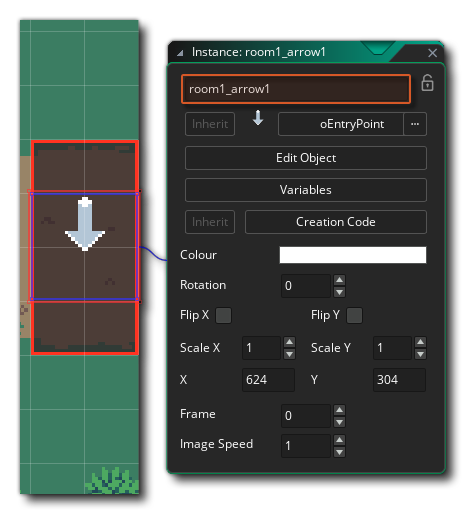
Task: Increase Scale Y with the up arrow
Action: (x=420, y=342)
